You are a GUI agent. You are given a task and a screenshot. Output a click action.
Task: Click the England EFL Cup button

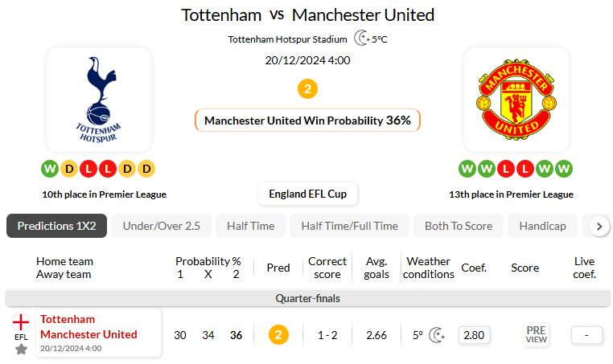pyautogui.click(x=307, y=194)
